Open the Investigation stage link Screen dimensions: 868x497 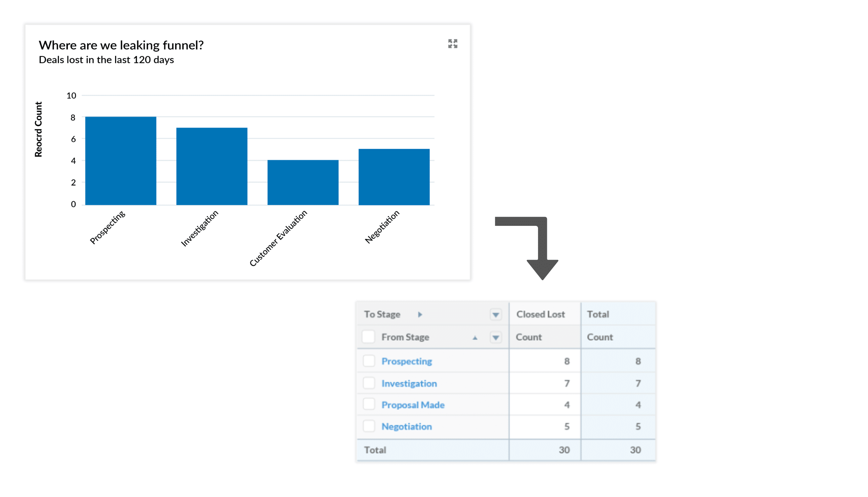tap(409, 383)
